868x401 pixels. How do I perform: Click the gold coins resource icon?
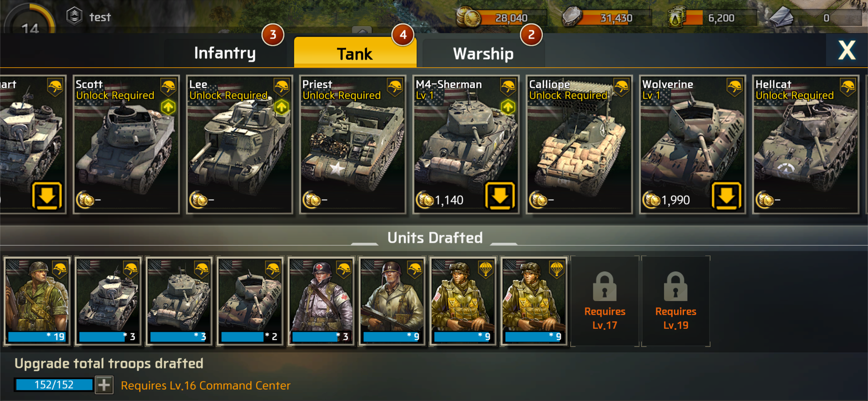[x=469, y=17]
